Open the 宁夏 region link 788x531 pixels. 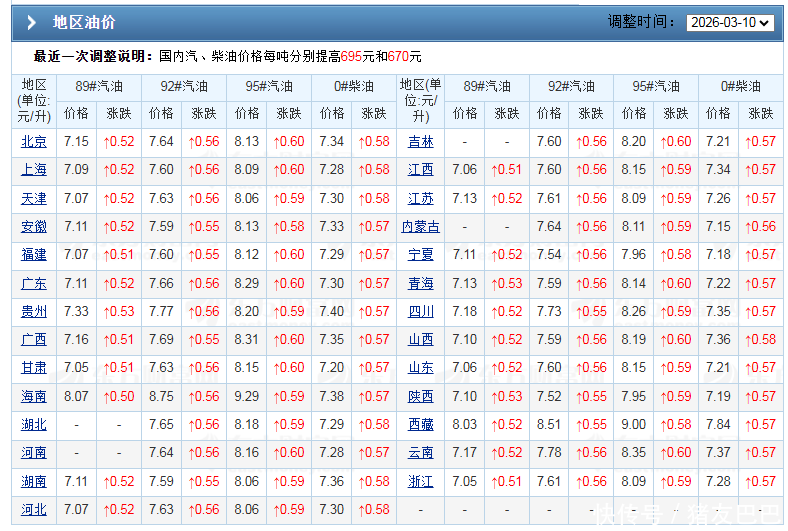click(421, 255)
